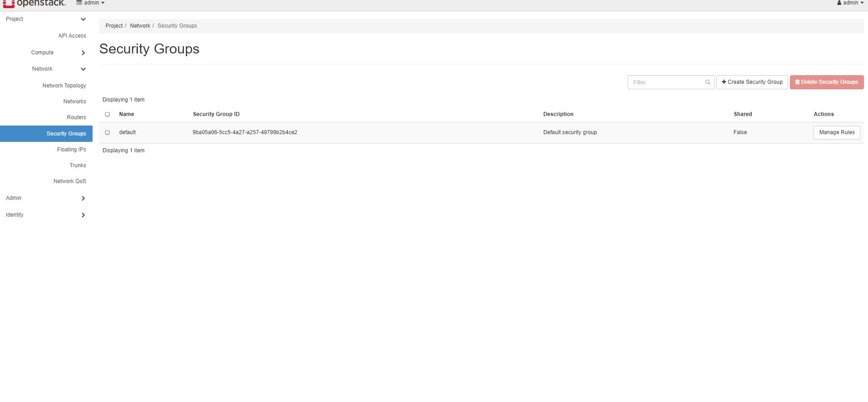Click the Create Security Group button

coord(752,82)
